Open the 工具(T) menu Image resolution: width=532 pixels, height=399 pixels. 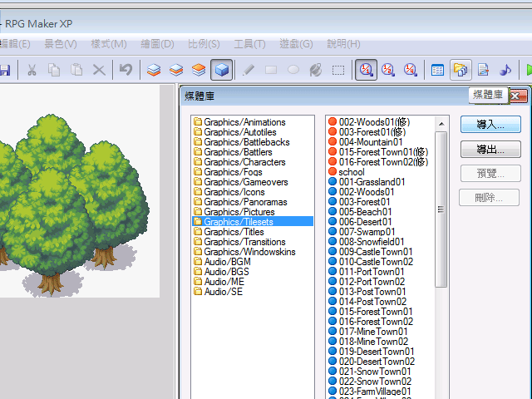[249, 44]
